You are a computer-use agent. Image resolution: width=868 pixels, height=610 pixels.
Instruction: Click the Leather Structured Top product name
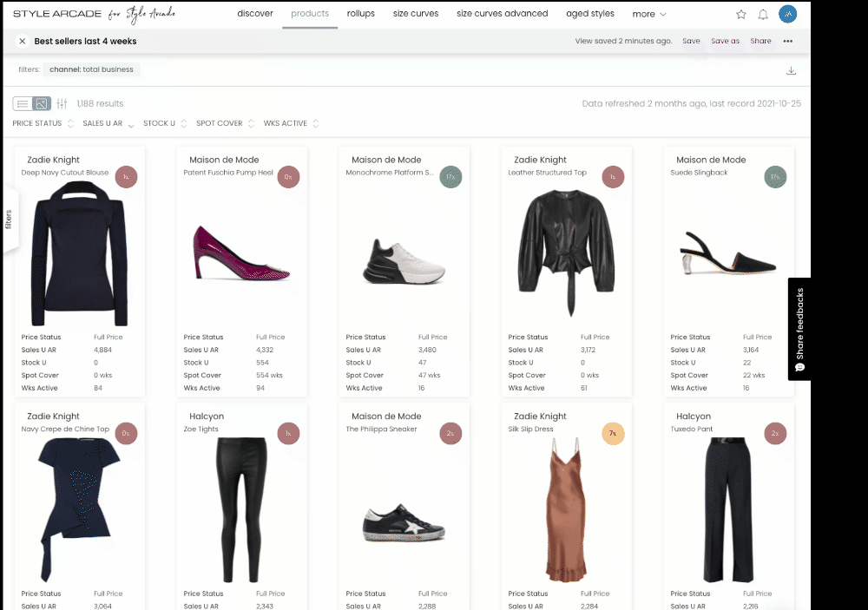tap(548, 173)
